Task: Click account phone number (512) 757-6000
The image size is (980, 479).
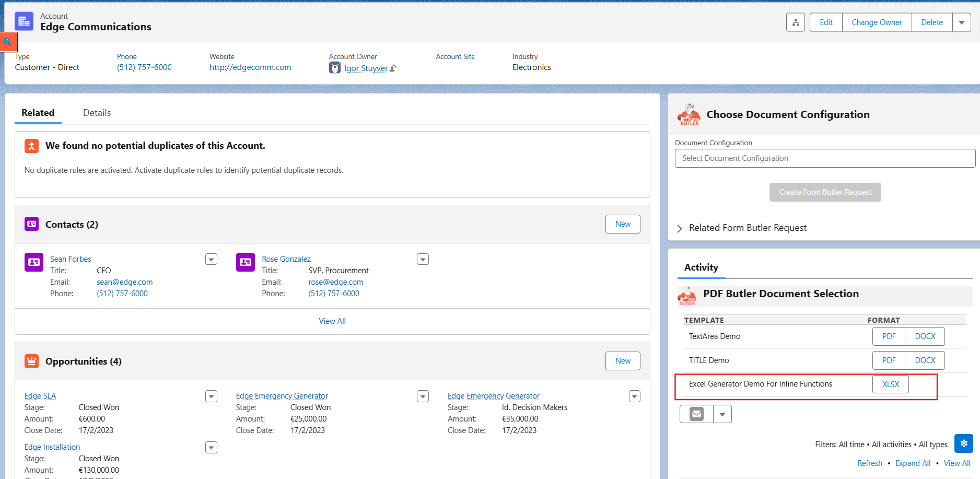Action: coord(144,67)
